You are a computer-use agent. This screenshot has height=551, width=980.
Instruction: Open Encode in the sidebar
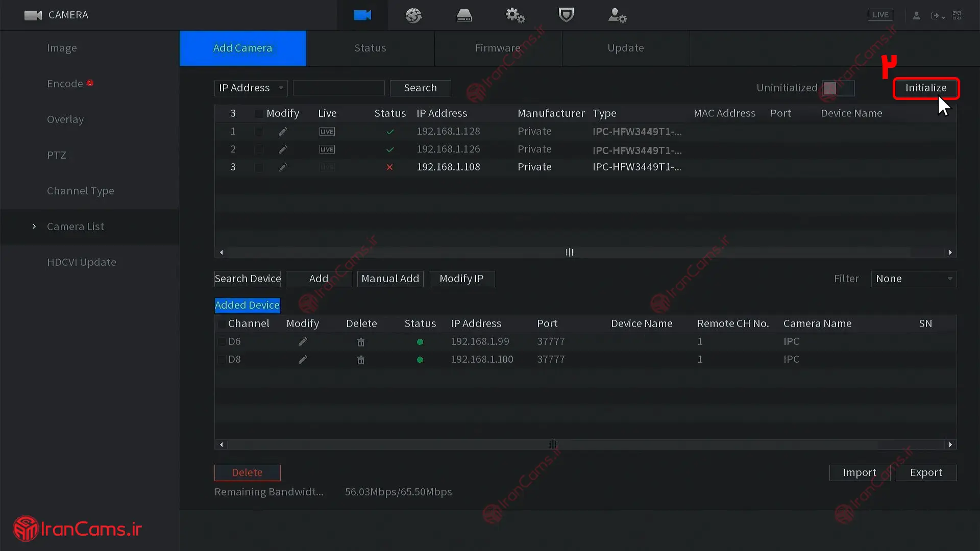[65, 84]
